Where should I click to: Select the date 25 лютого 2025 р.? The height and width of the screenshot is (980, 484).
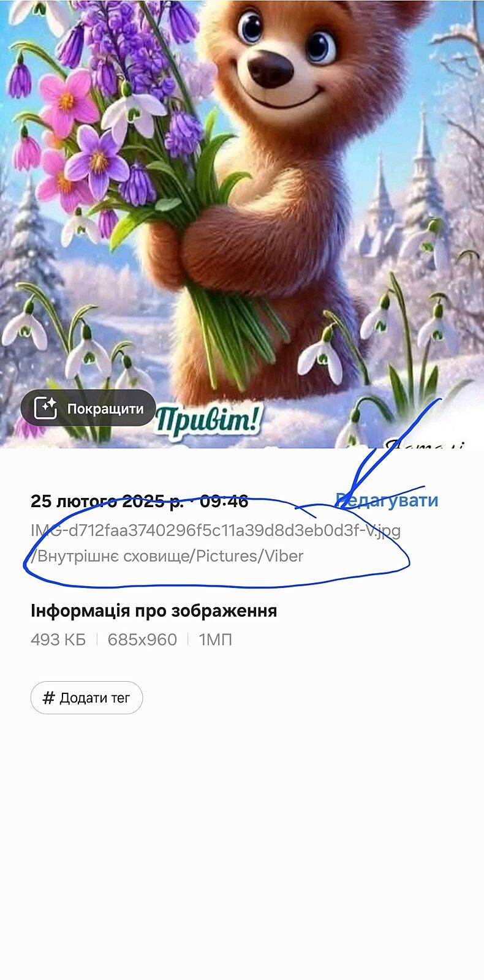(x=107, y=501)
